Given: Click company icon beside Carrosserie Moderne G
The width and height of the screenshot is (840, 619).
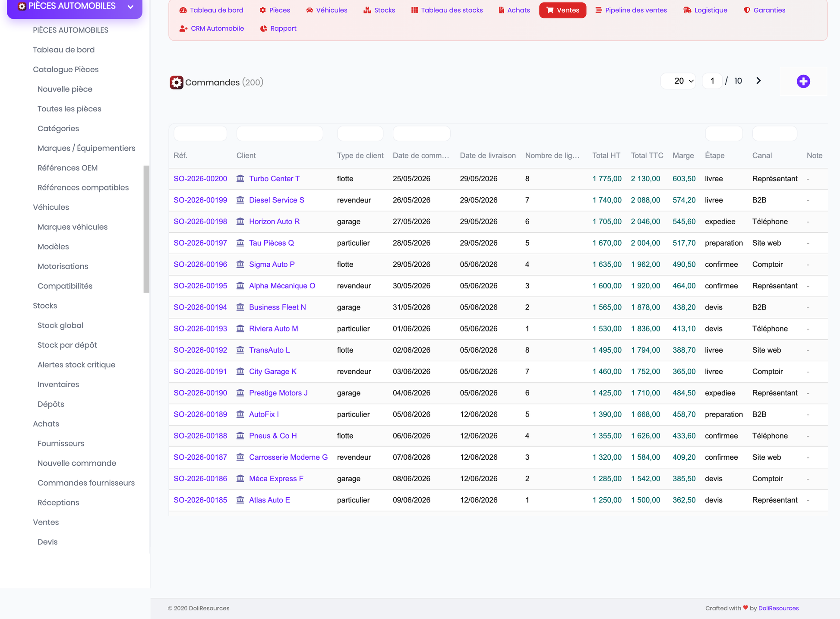Looking at the screenshot, I should 240,457.
